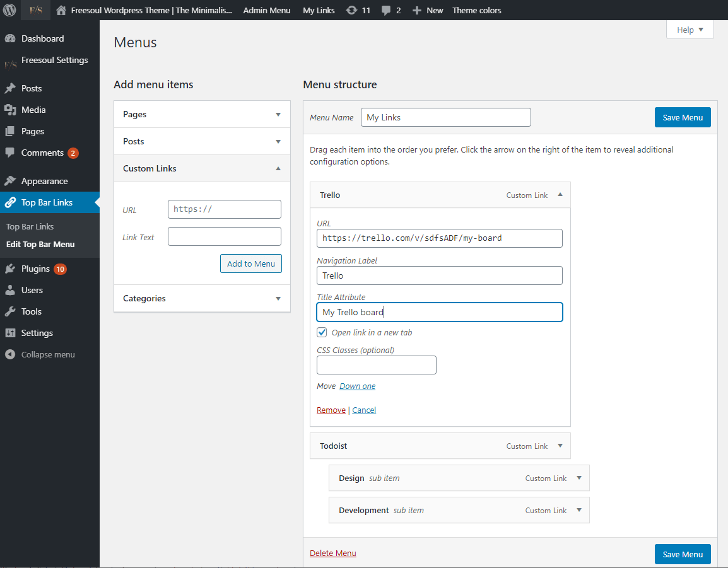This screenshot has width=728, height=568.
Task: Click the Delete Menu link
Action: click(x=333, y=553)
